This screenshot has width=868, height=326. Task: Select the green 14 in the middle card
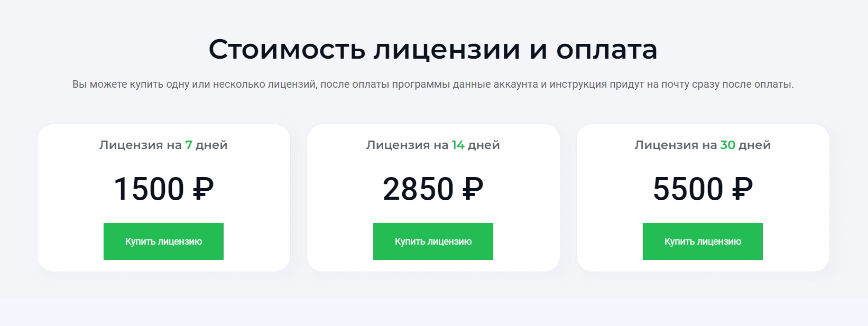point(459,145)
